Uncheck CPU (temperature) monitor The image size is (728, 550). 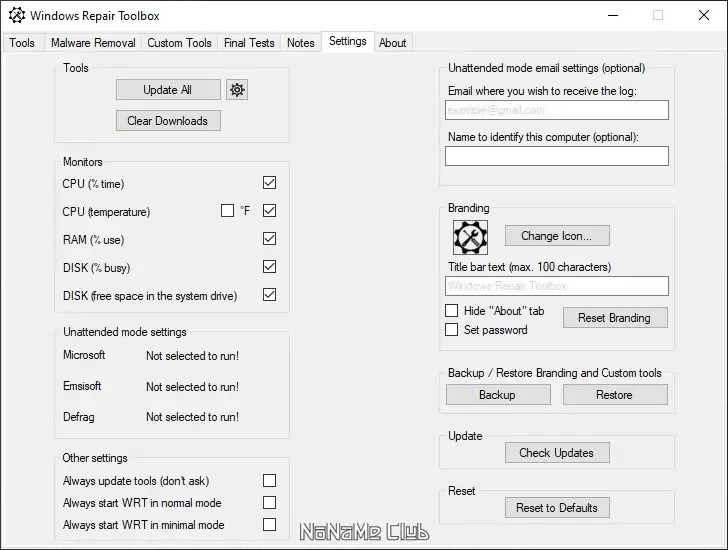tap(269, 211)
